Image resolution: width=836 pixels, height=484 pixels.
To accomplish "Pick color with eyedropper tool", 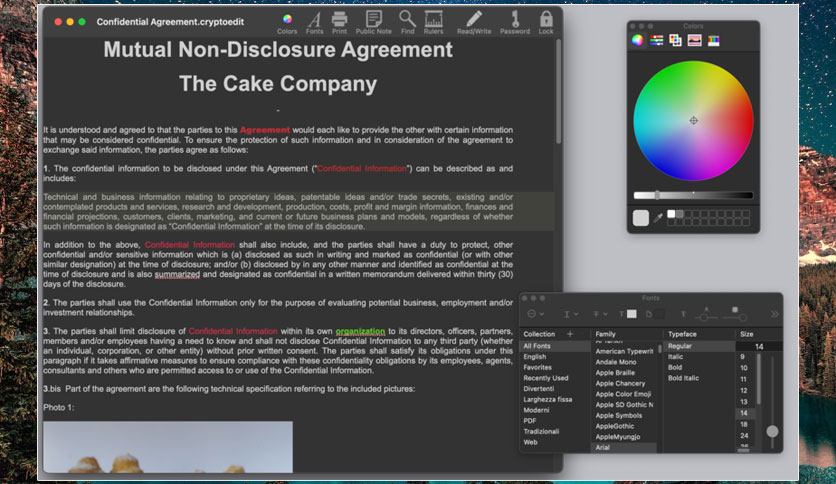I will [658, 217].
